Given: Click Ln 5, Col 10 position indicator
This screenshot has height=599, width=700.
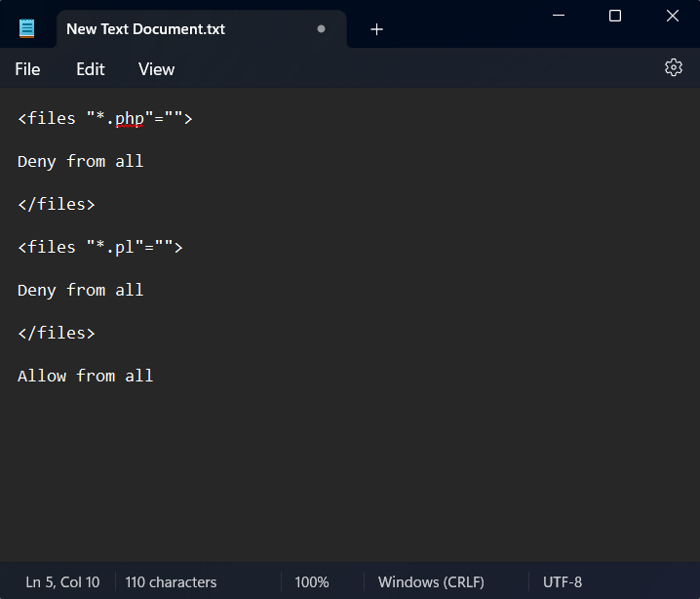Looking at the screenshot, I should click(62, 582).
